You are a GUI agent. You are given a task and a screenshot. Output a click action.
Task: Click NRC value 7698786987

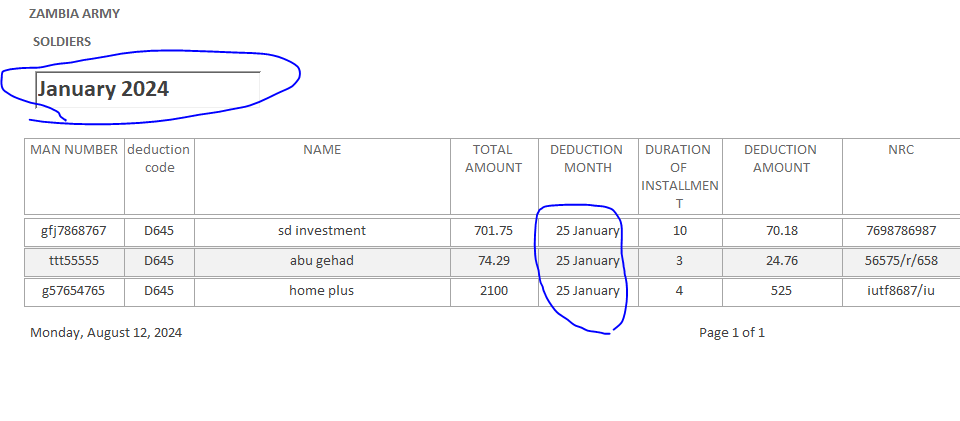(901, 231)
